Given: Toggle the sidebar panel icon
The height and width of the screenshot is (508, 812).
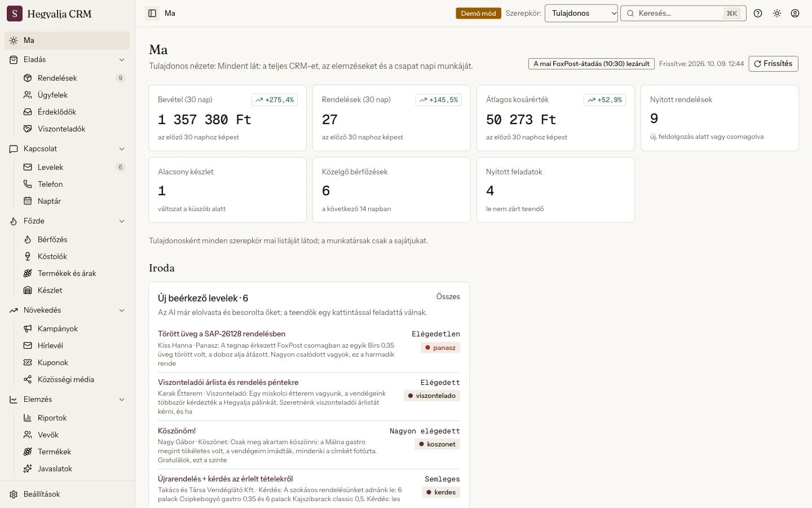Looking at the screenshot, I should tap(152, 13).
